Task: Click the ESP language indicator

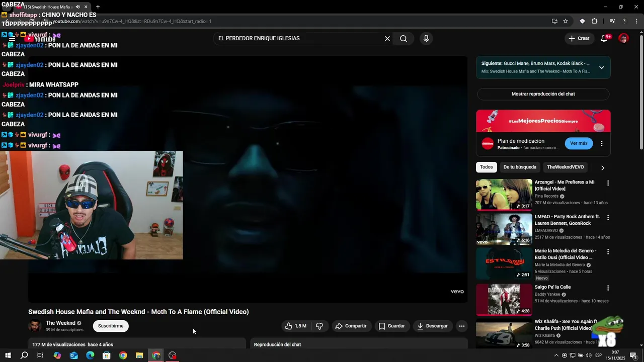Action: coord(599,355)
